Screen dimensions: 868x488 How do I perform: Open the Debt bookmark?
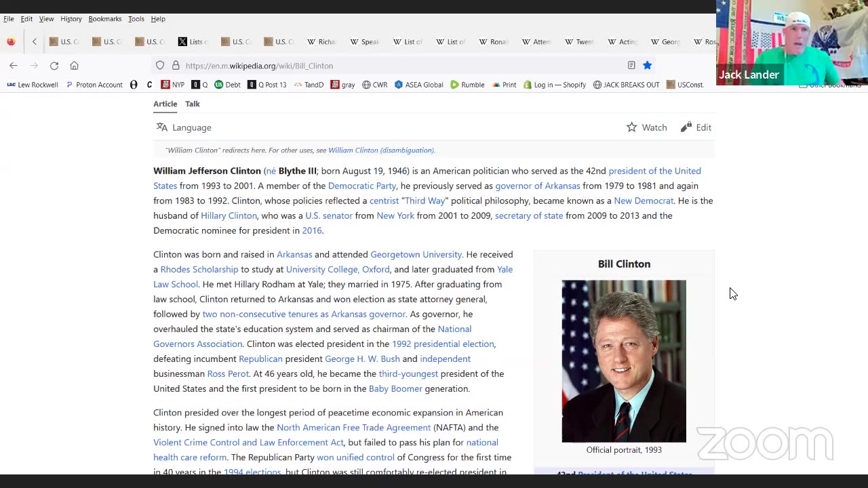[x=227, y=85]
